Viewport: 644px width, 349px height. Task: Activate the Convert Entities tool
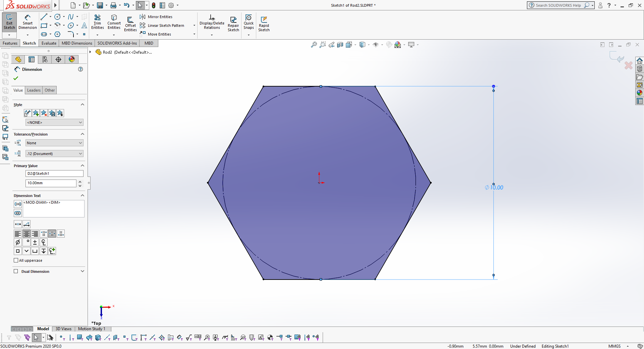(114, 22)
